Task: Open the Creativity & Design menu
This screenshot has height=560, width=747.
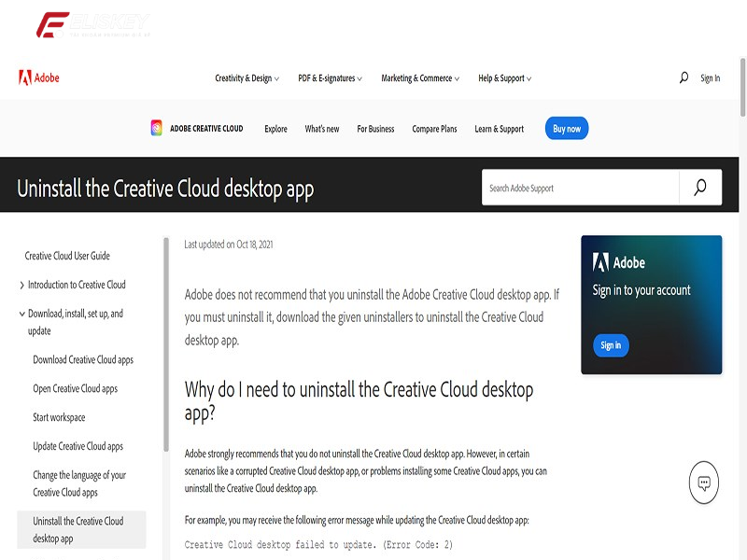Action: click(x=243, y=78)
